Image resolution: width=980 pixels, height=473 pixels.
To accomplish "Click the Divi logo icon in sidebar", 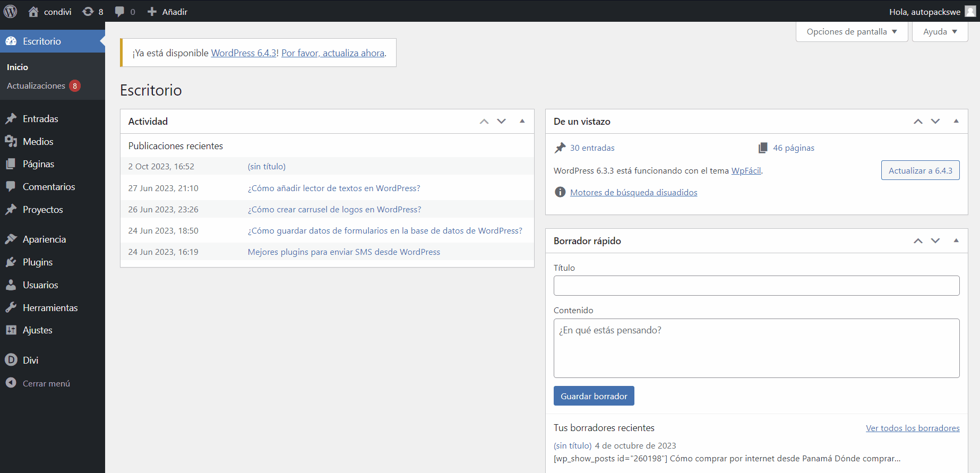I will (x=11, y=360).
